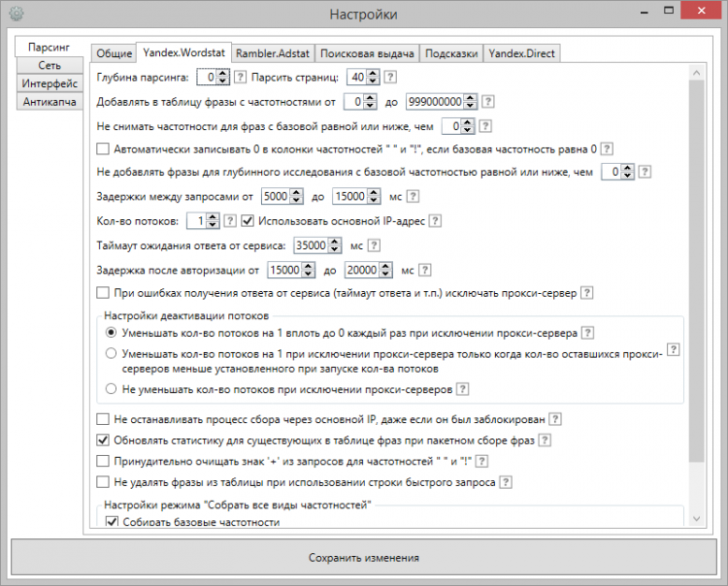Increase Глубина парсинга with up arrow
Screen dimensions: 728x586
click(x=223, y=74)
